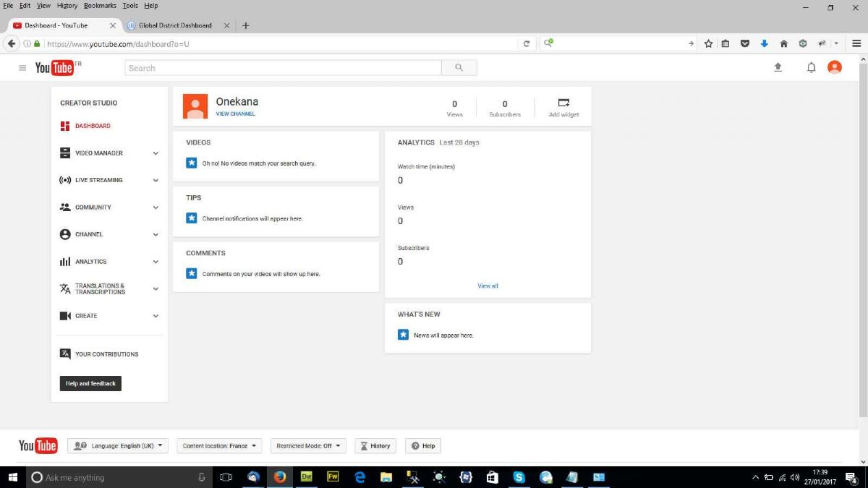Screen dimensions: 868x488
Task: Open Help in the Firefox menu bar
Action: point(150,6)
